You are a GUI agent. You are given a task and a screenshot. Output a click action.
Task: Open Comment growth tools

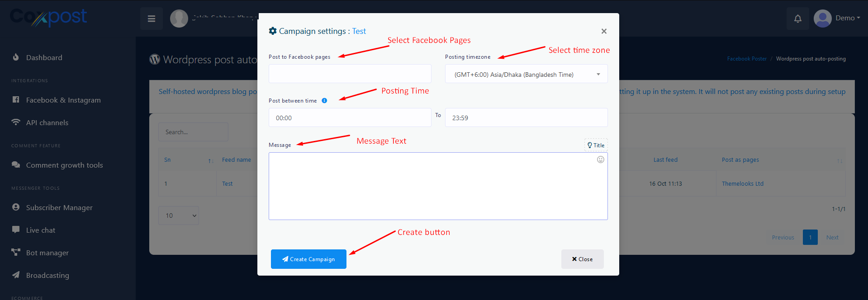point(64,165)
